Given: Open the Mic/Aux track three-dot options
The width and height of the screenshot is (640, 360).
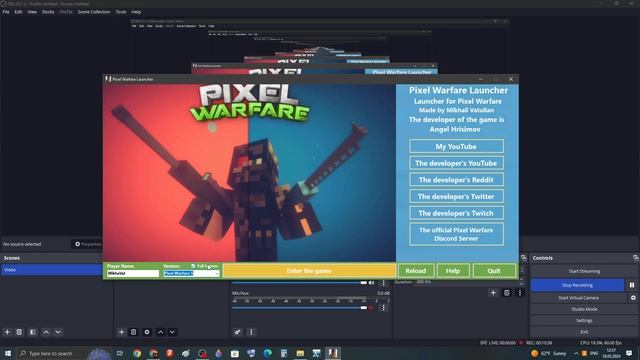Looking at the screenshot, I should point(383,308).
